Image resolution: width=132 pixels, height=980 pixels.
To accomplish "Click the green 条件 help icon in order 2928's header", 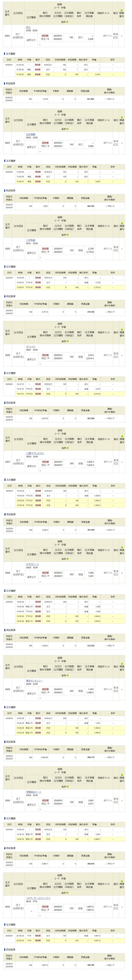I will (68, 559).
